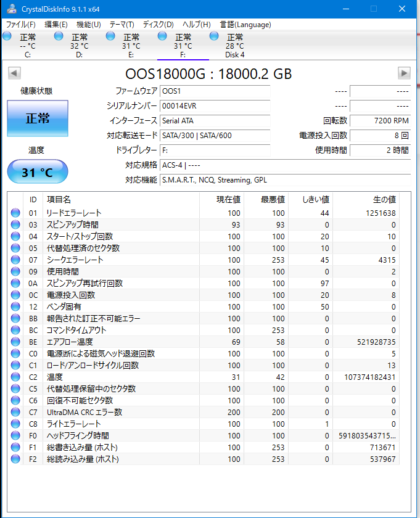Click the raw value 521928735
420x518 pixels.
376,342
